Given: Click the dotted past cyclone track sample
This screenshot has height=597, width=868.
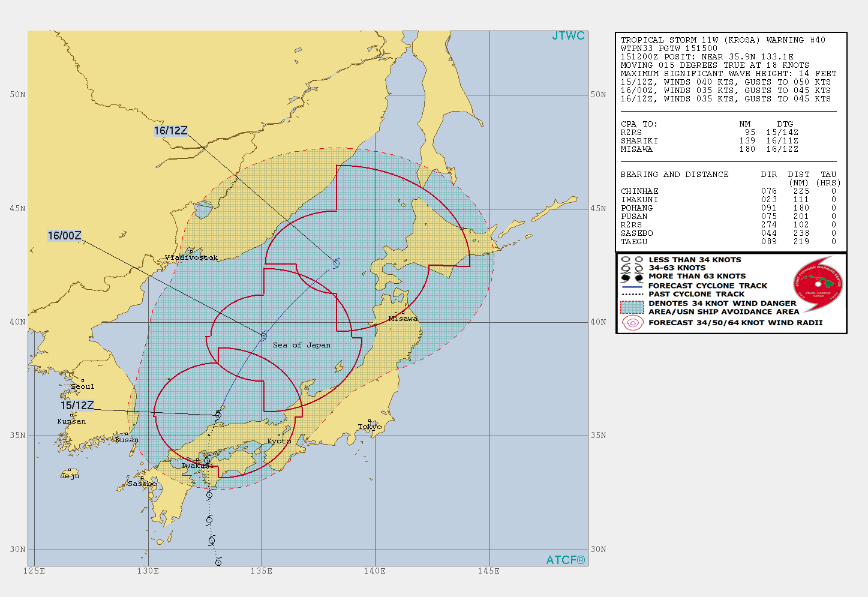Looking at the screenshot, I should tap(632, 295).
